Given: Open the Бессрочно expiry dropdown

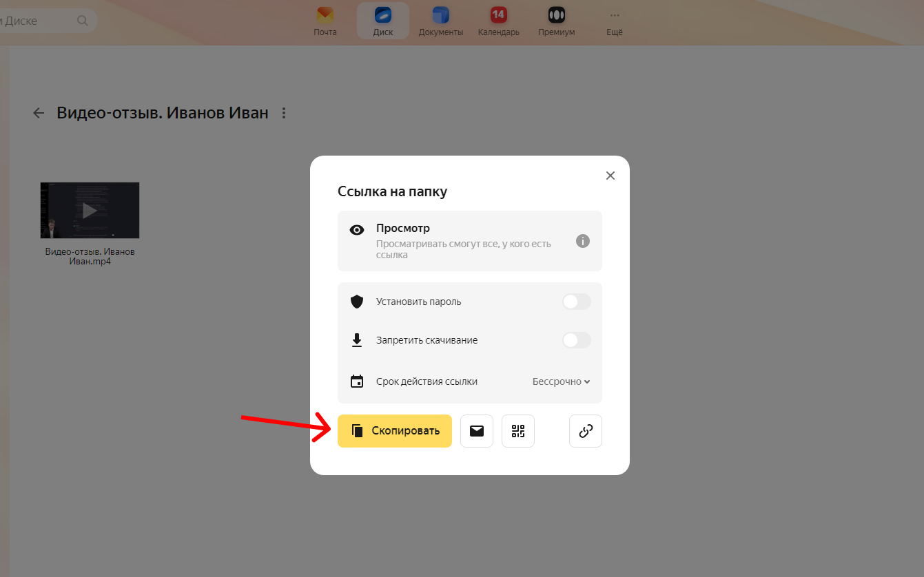Looking at the screenshot, I should click(562, 381).
